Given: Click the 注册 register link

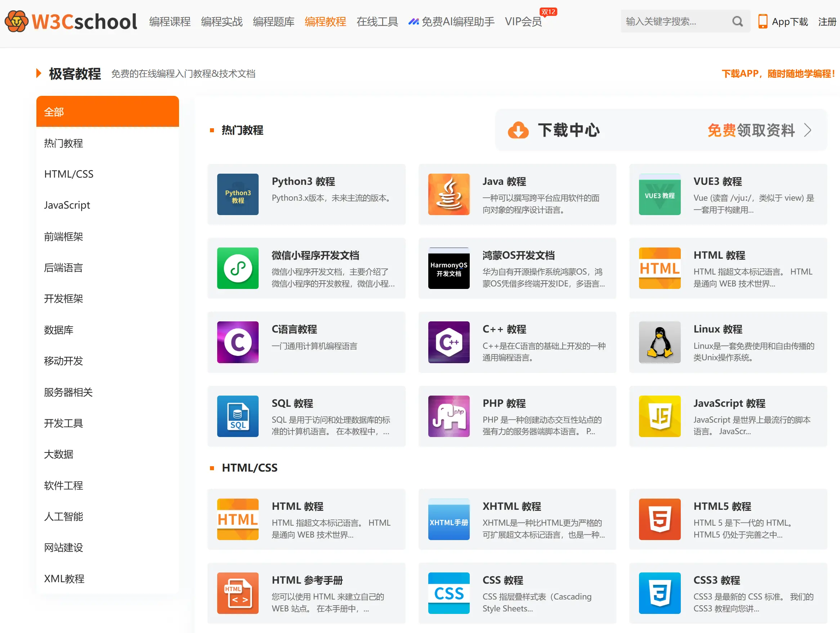Looking at the screenshot, I should click(827, 22).
